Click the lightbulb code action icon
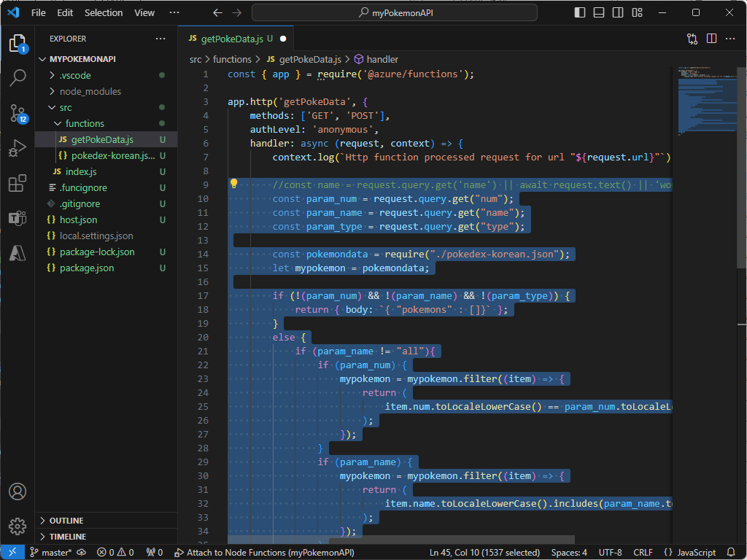747x560 pixels. [x=234, y=184]
